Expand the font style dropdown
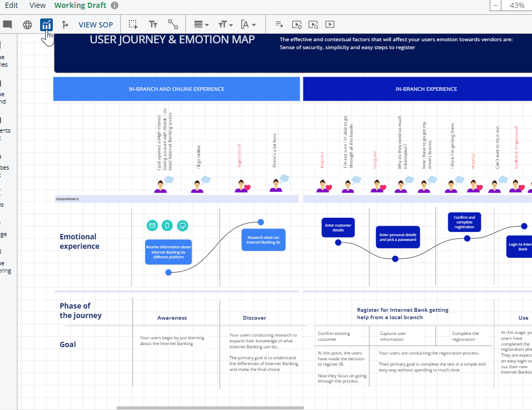Image resolution: width=532 pixels, height=410 pixels. [249, 24]
